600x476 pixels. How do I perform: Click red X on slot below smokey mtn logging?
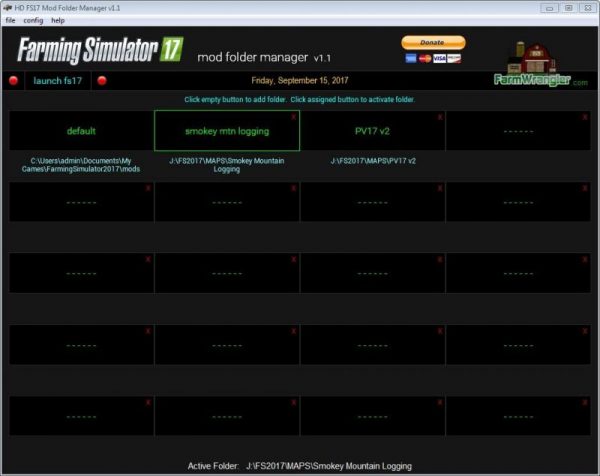(x=293, y=188)
